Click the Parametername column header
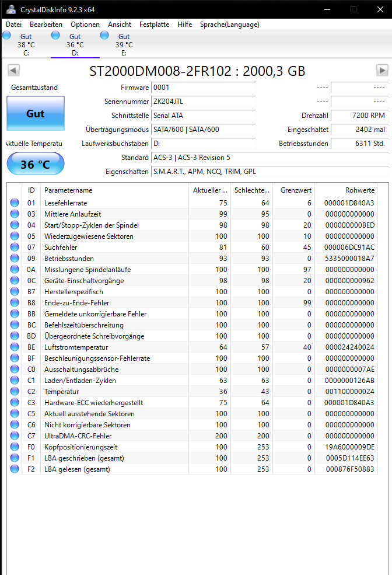This screenshot has width=392, height=575. point(114,190)
